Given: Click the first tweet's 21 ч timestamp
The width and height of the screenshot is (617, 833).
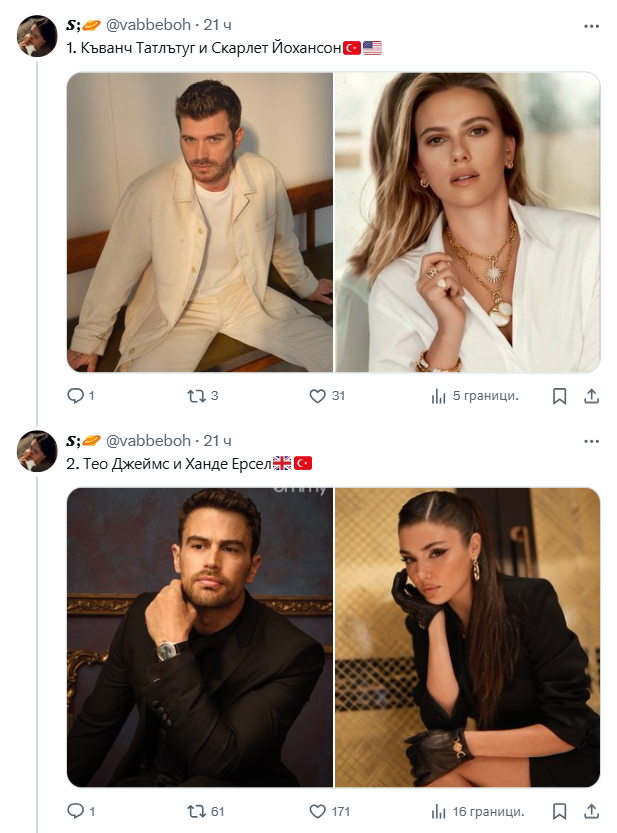Looking at the screenshot, I should point(218,26).
